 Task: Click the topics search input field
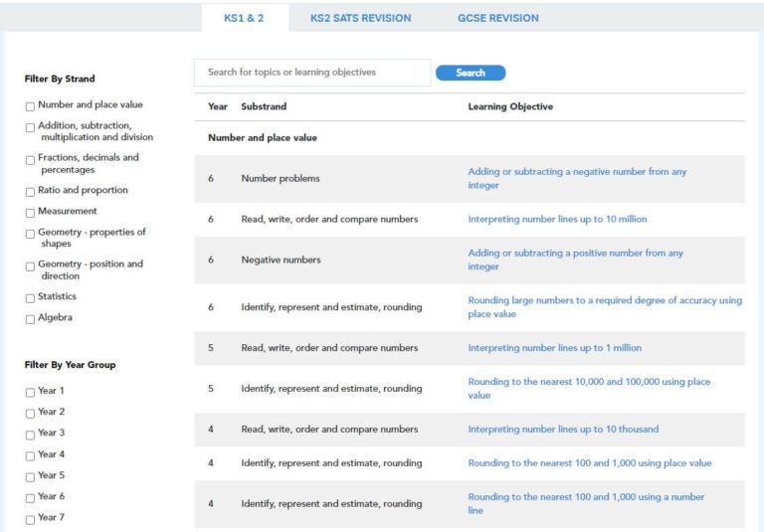tap(312, 73)
